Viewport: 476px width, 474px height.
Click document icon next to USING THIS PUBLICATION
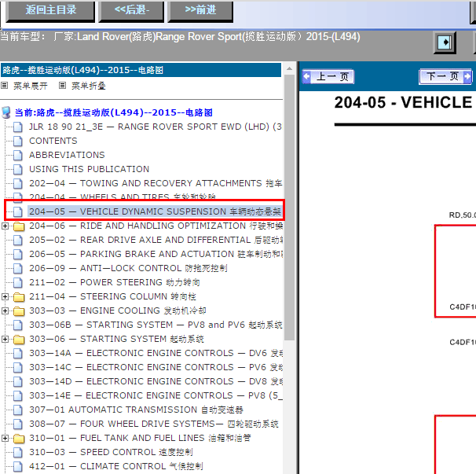click(18, 170)
